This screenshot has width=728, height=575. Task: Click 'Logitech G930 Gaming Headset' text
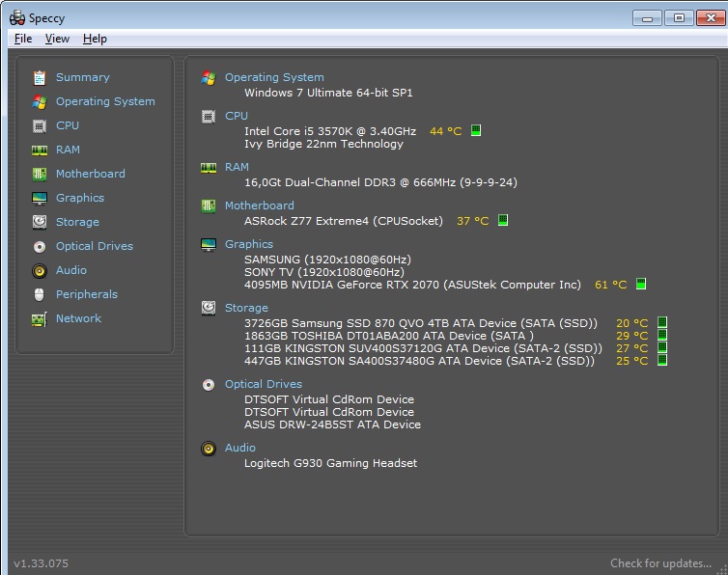pyautogui.click(x=330, y=463)
